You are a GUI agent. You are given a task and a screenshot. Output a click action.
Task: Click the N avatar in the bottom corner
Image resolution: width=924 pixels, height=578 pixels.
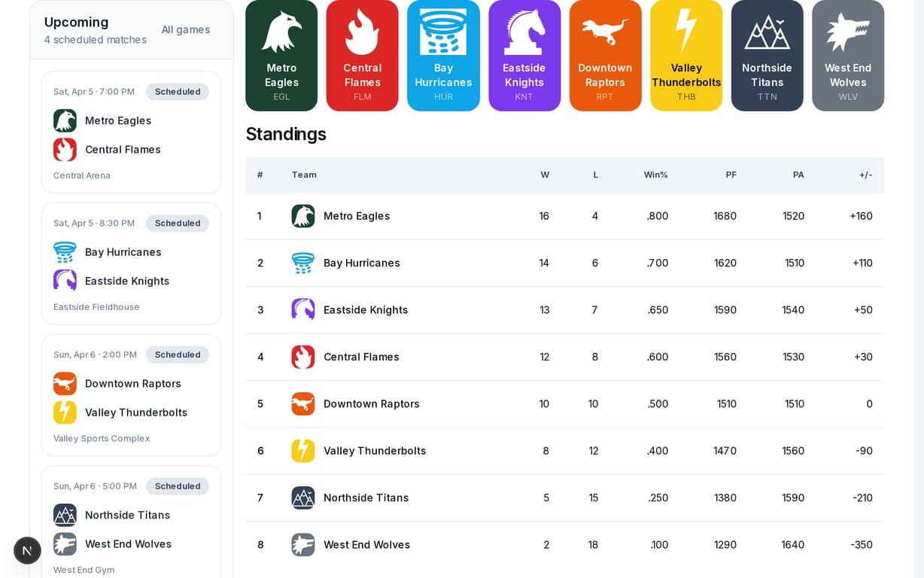coord(27,550)
